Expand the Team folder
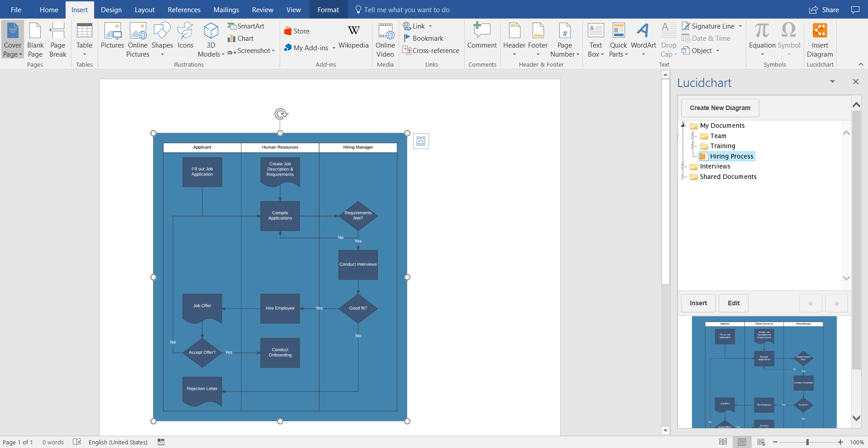868x448 pixels. click(693, 136)
